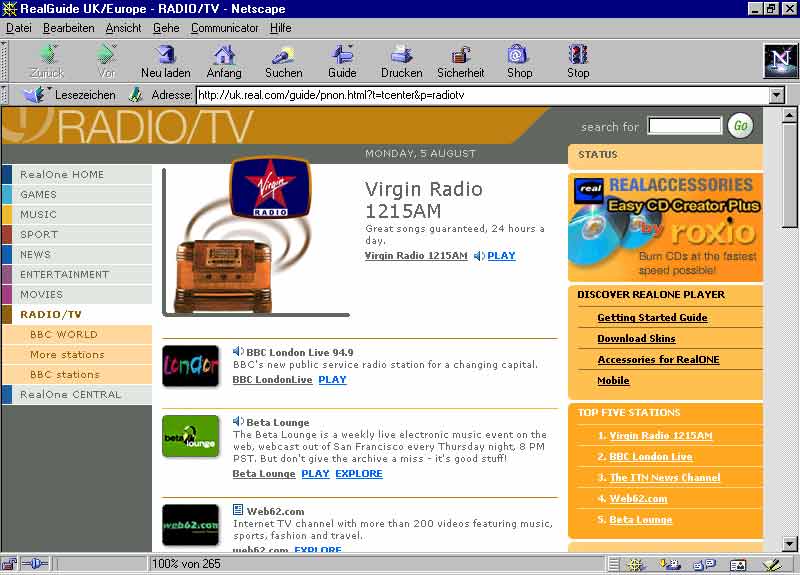
Task: Open the Hilfe menu
Action: pyautogui.click(x=281, y=28)
